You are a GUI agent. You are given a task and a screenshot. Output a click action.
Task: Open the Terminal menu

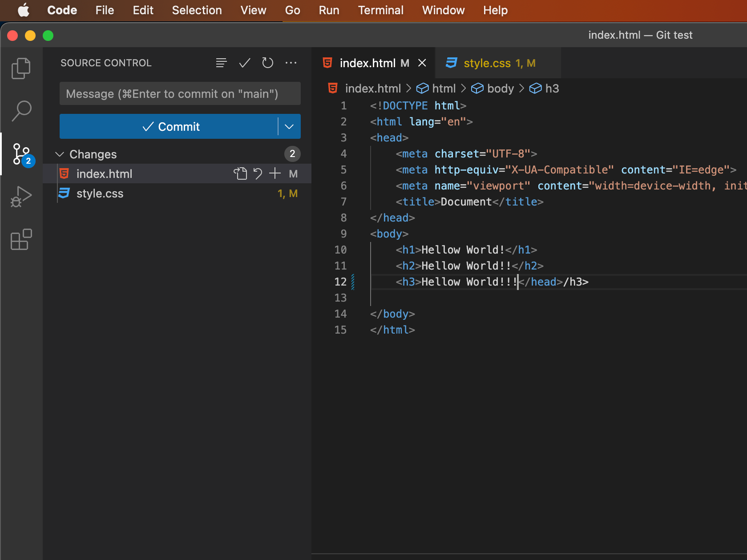(380, 10)
